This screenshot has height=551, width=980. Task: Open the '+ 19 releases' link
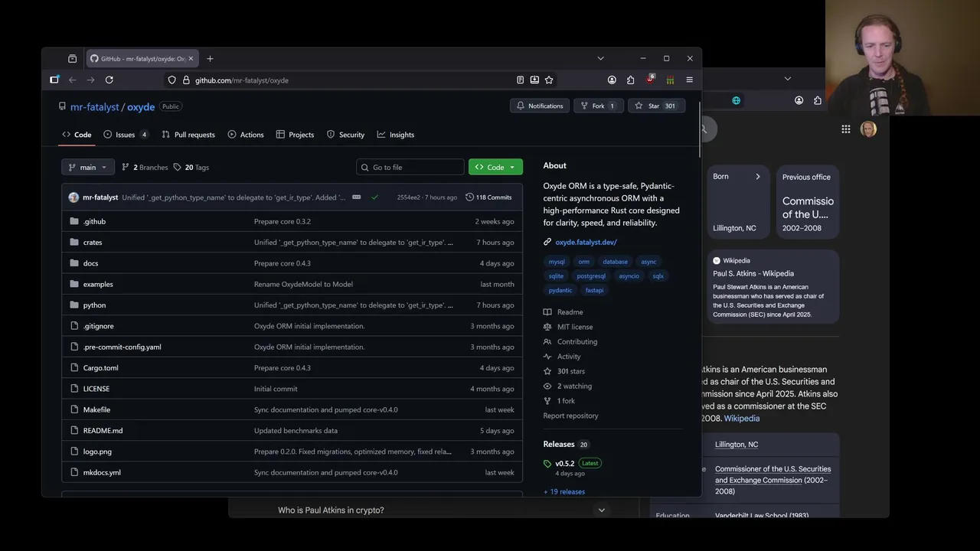tap(564, 491)
